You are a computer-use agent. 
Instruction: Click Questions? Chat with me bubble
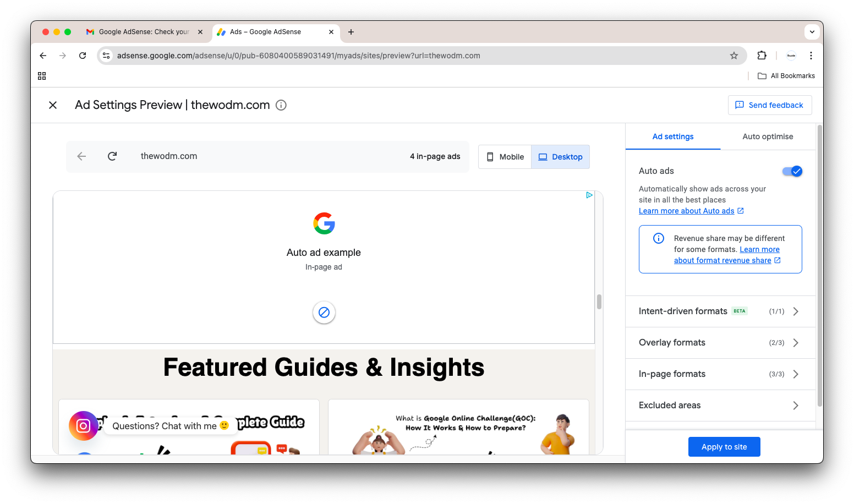[x=170, y=426]
